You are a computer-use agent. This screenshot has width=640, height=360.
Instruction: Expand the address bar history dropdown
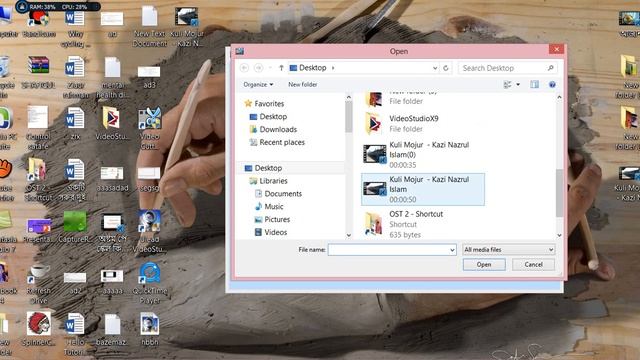tap(435, 68)
